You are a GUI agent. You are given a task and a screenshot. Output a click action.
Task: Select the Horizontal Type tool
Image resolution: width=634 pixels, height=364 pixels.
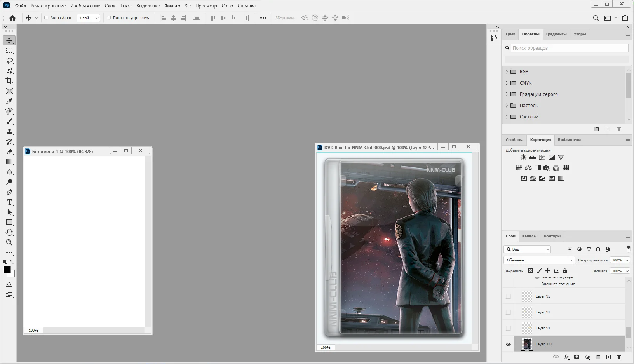tap(9, 202)
